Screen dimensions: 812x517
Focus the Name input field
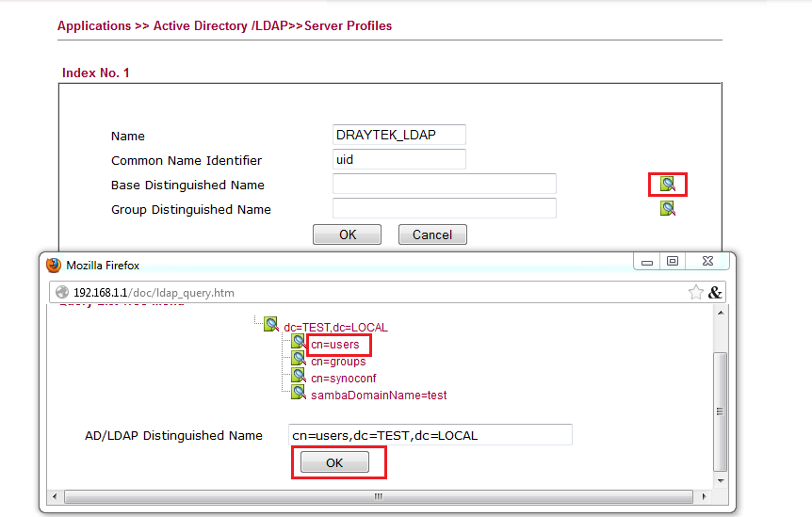pos(399,135)
